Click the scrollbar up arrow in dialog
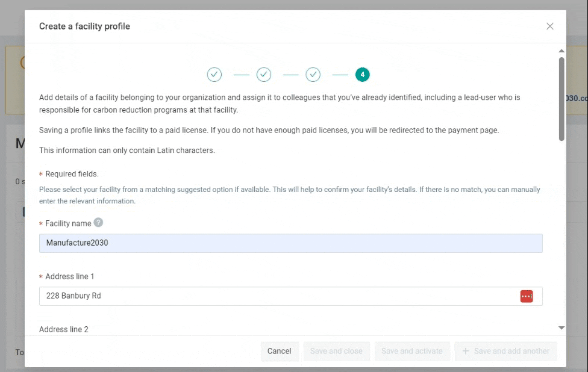588x372 pixels. (x=561, y=51)
